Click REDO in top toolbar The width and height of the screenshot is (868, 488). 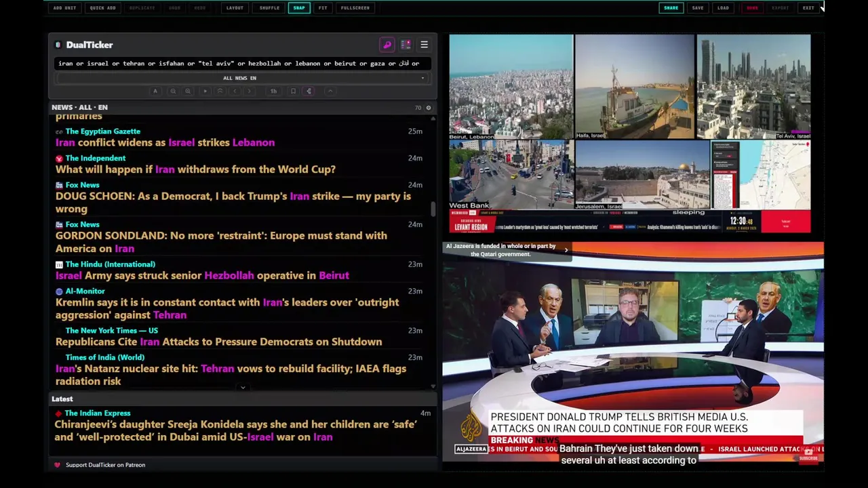click(200, 7)
